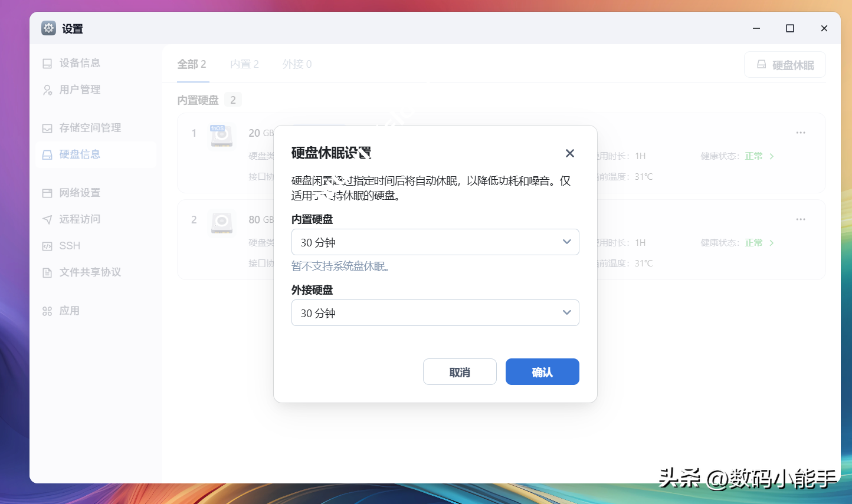Image resolution: width=852 pixels, height=504 pixels.
Task: Close the 硬盘休眠设置 dialog with X
Action: click(x=569, y=153)
